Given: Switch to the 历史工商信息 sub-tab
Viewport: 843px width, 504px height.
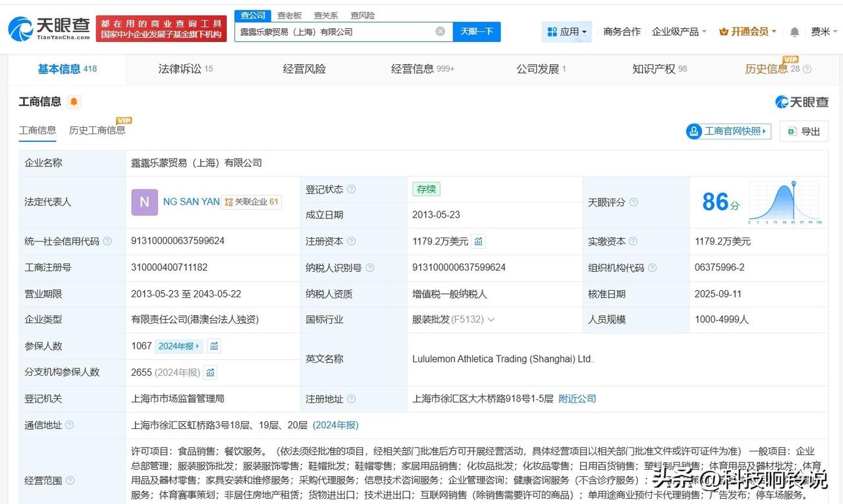Looking at the screenshot, I should [x=97, y=130].
